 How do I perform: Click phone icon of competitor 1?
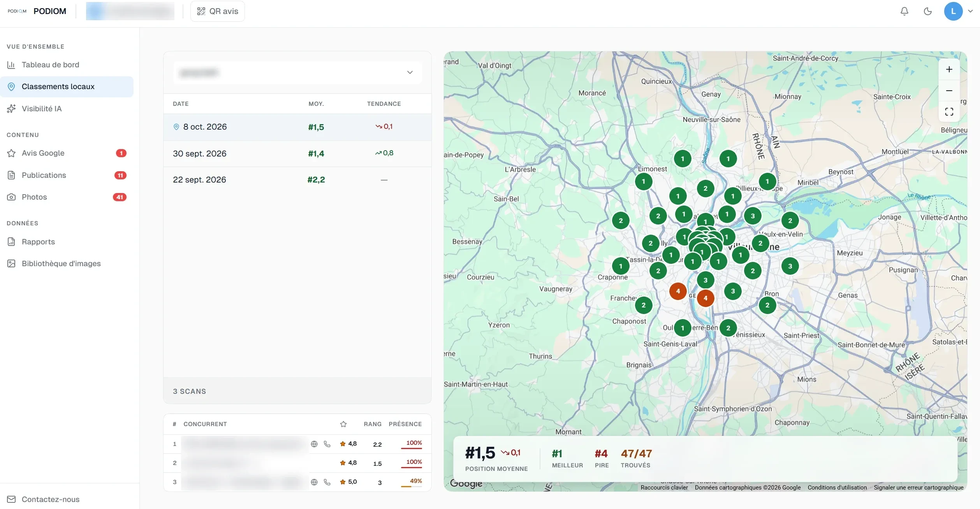(327, 444)
